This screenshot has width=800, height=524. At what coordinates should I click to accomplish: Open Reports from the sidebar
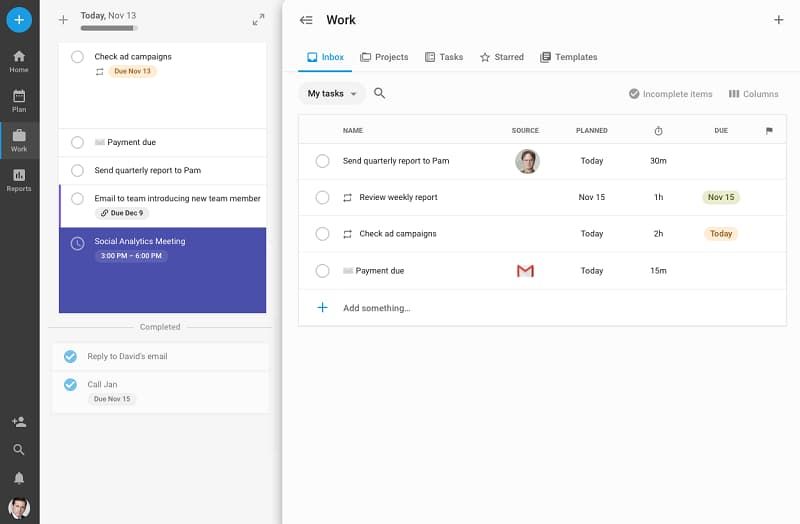point(19,180)
